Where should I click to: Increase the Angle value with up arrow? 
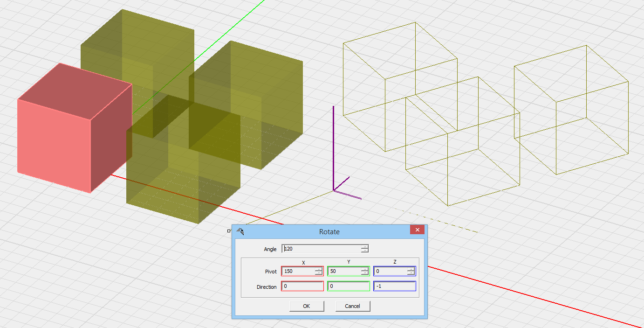point(365,247)
